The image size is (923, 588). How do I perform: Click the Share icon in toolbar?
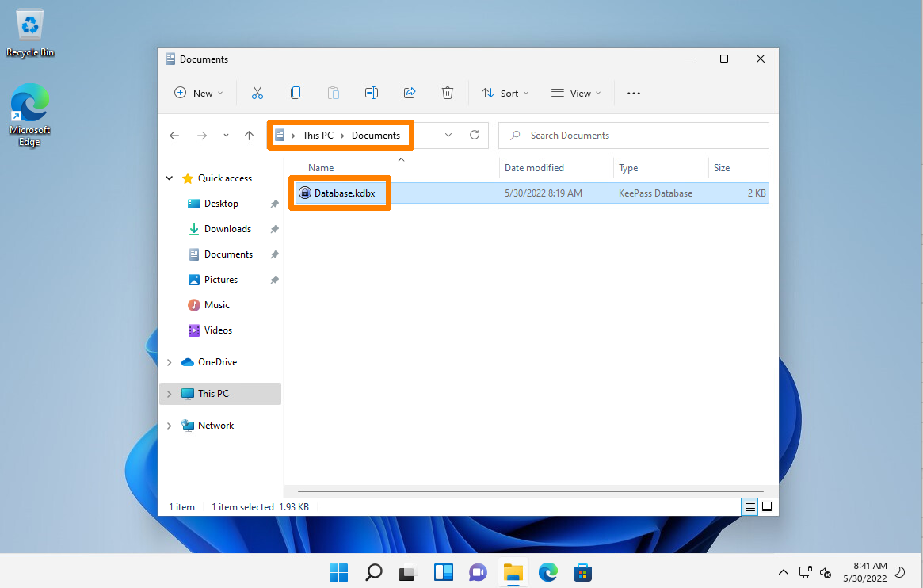pyautogui.click(x=410, y=93)
